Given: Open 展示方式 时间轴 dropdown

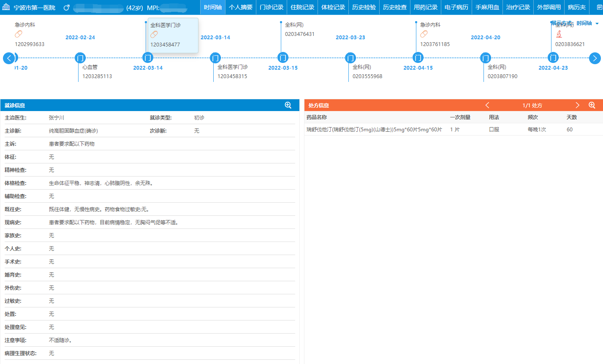Looking at the screenshot, I should (x=587, y=23).
